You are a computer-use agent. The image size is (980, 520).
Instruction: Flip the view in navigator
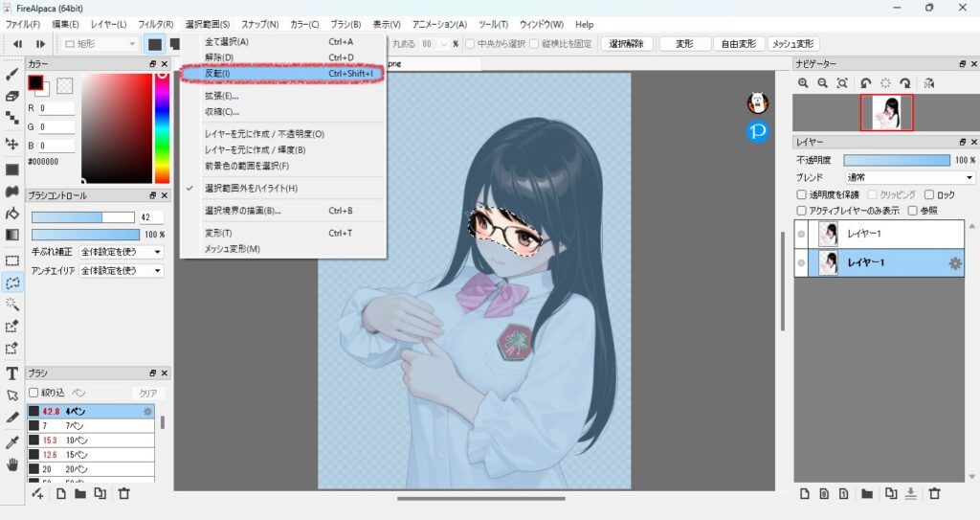click(x=928, y=83)
